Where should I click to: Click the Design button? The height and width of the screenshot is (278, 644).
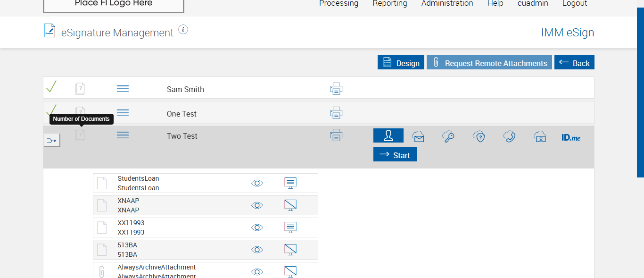(401, 63)
